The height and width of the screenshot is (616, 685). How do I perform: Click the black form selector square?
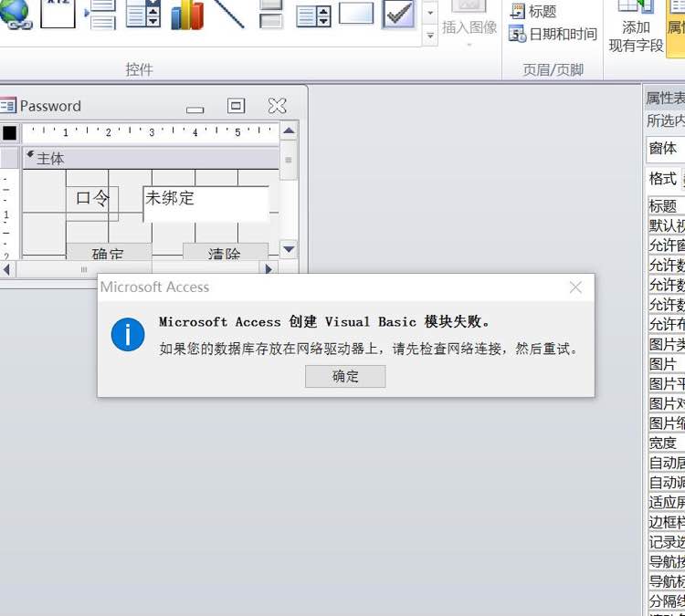click(x=10, y=133)
